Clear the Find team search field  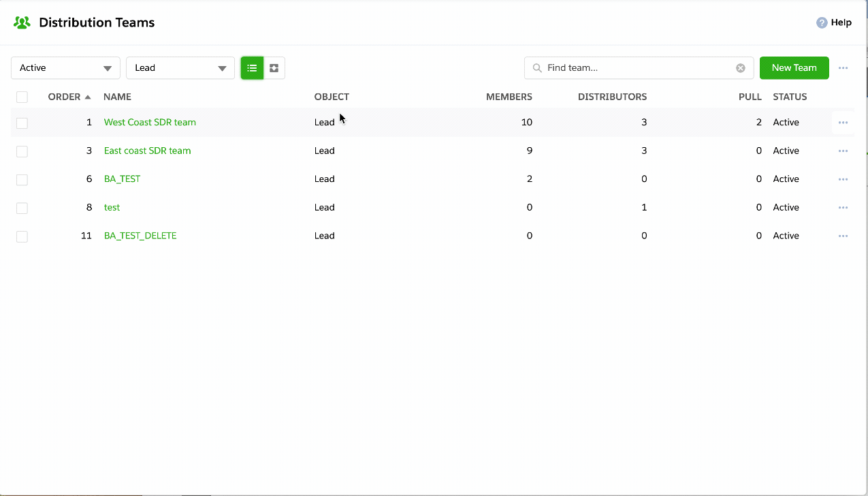tap(741, 68)
